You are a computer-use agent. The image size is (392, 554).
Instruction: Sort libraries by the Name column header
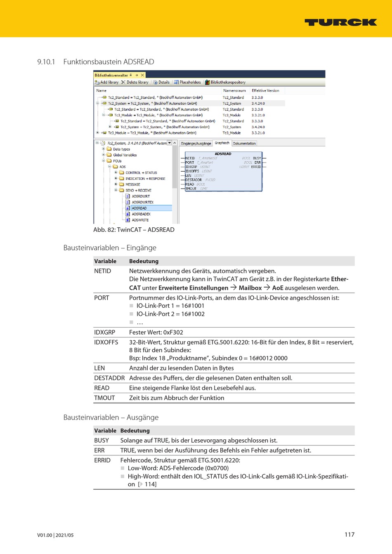coord(102,90)
